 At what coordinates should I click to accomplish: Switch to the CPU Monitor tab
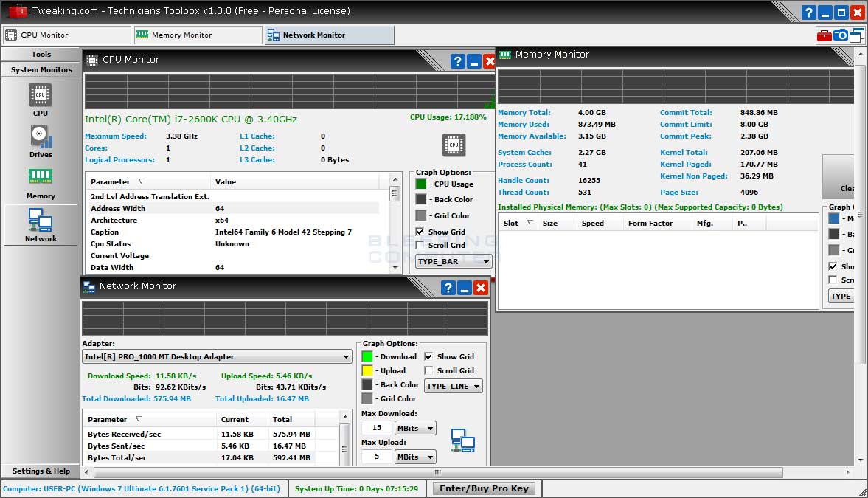click(x=68, y=35)
